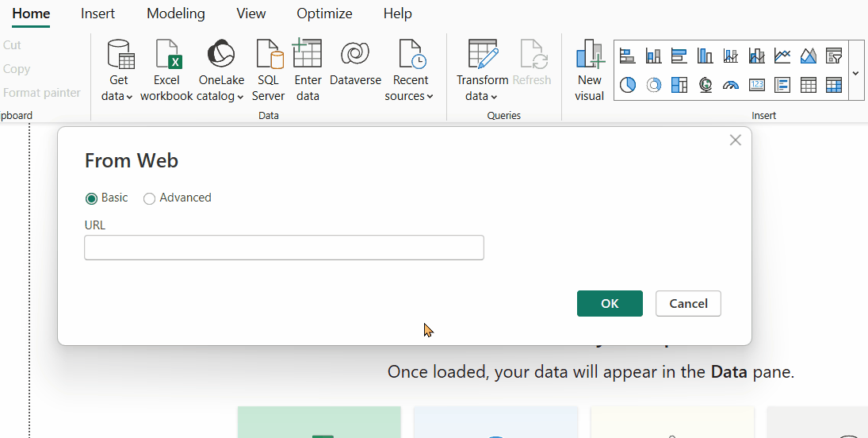Insert a stacked bar chart visual
The height and width of the screenshot is (438, 868).
[627, 56]
